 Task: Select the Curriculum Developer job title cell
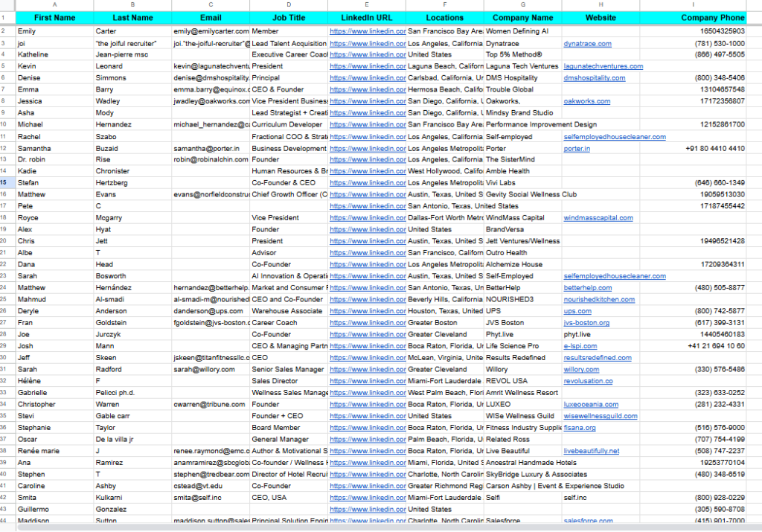(x=289, y=124)
